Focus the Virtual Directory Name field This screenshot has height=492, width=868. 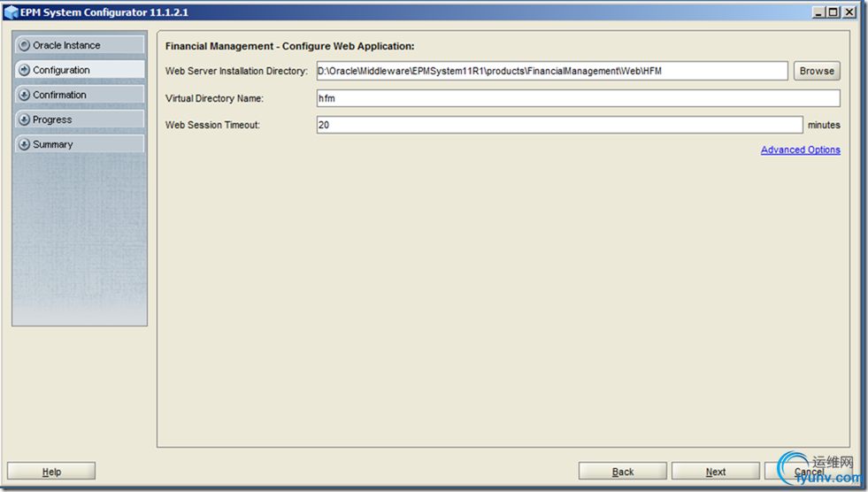[x=578, y=98]
